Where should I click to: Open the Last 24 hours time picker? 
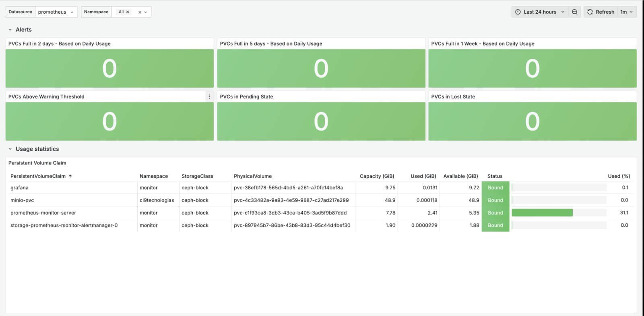click(x=540, y=12)
